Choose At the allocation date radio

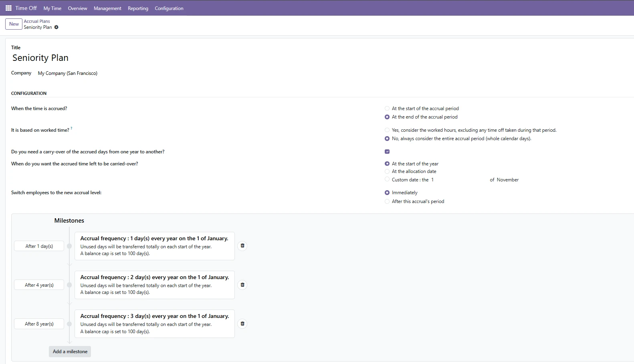[x=387, y=171]
